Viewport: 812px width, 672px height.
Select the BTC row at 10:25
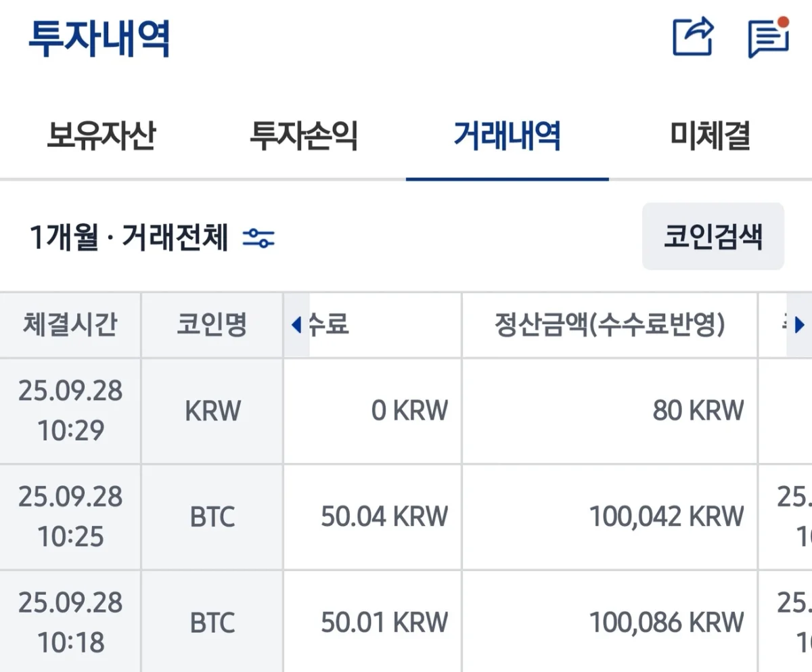click(212, 517)
